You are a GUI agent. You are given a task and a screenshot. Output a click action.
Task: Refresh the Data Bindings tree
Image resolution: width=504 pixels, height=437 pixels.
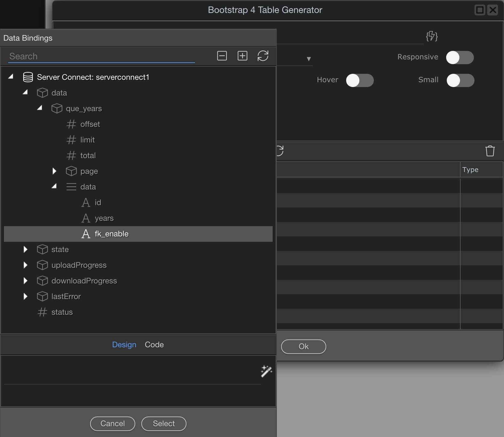click(263, 56)
